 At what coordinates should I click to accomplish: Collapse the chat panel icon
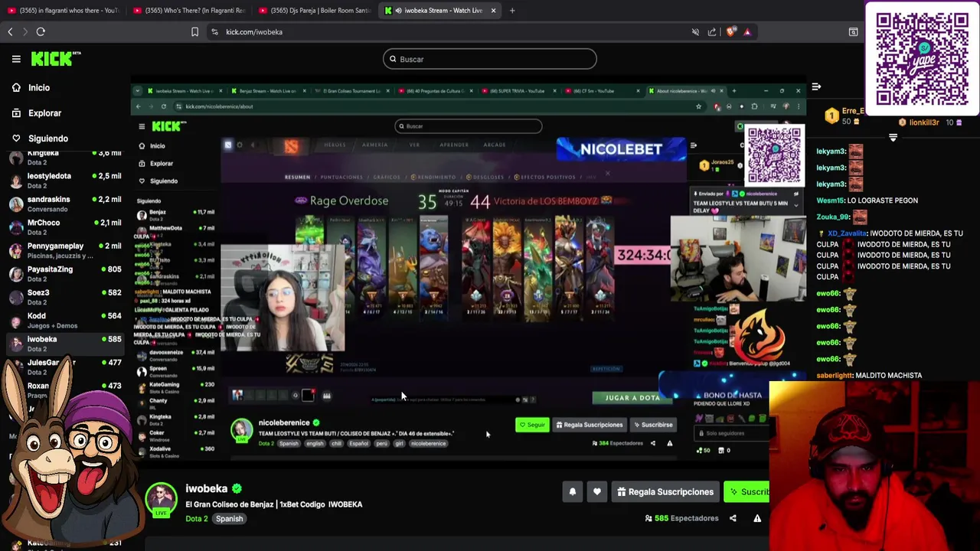(x=816, y=86)
